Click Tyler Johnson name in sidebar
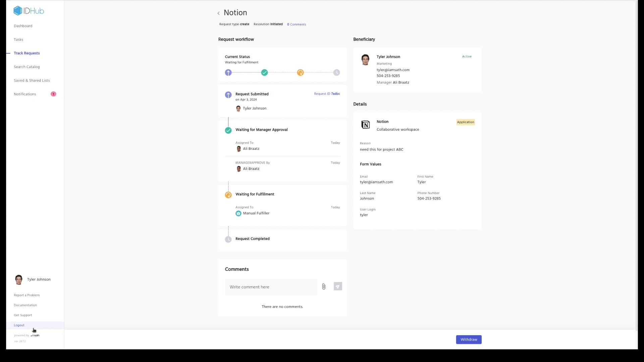 tap(39, 280)
